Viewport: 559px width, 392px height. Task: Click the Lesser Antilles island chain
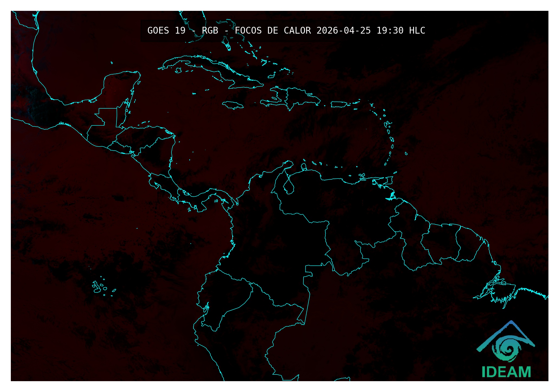(x=389, y=132)
